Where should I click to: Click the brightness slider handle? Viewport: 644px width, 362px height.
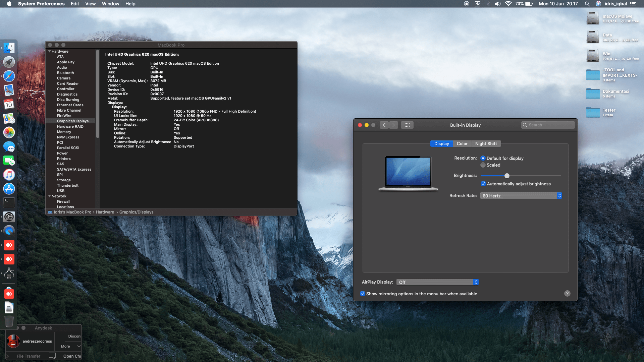coord(507,176)
